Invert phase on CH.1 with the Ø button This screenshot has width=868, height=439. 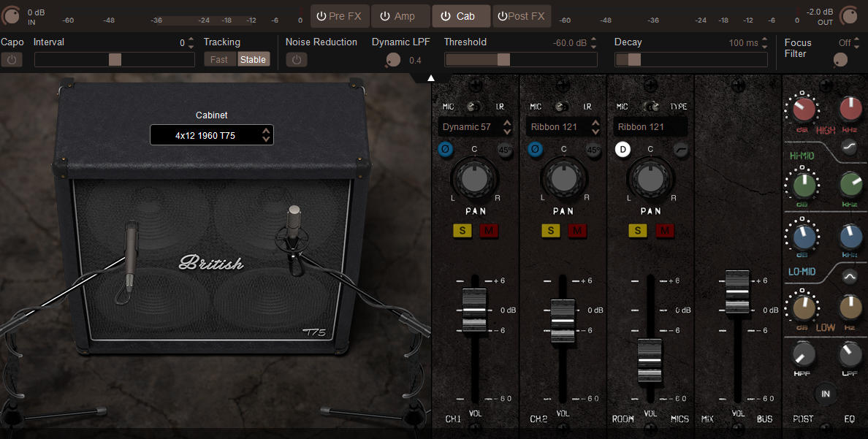(x=445, y=149)
